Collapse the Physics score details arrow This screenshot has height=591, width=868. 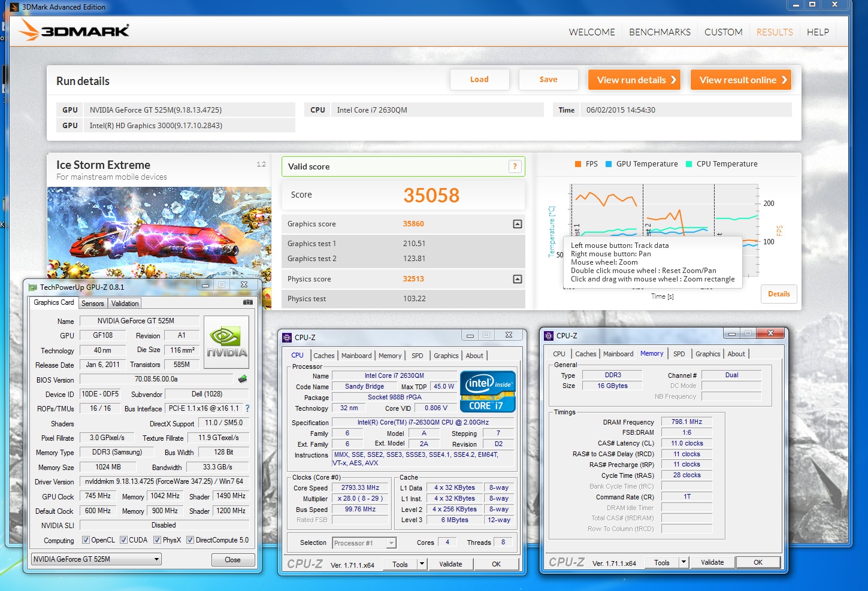coord(518,279)
